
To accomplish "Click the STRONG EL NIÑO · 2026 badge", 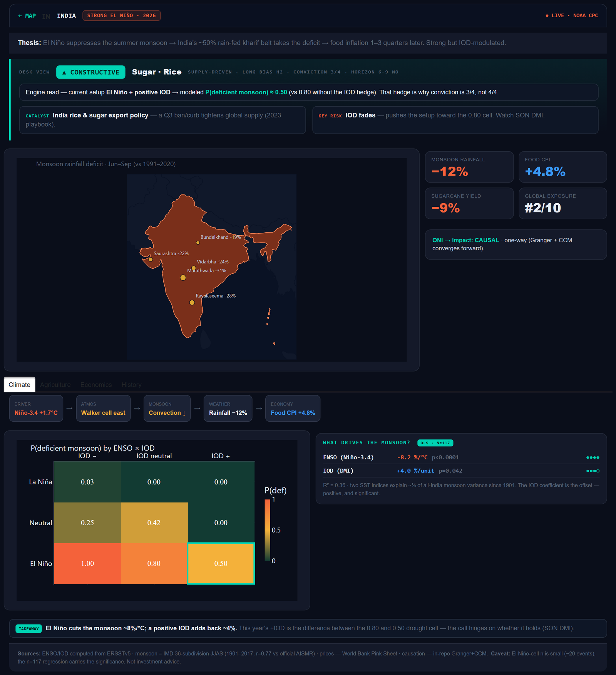I will [121, 16].
